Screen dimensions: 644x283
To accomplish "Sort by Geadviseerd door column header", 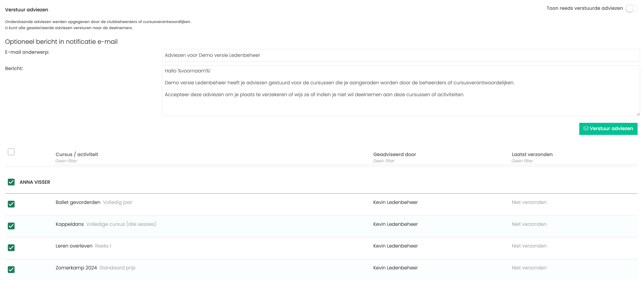I will coord(395,154).
